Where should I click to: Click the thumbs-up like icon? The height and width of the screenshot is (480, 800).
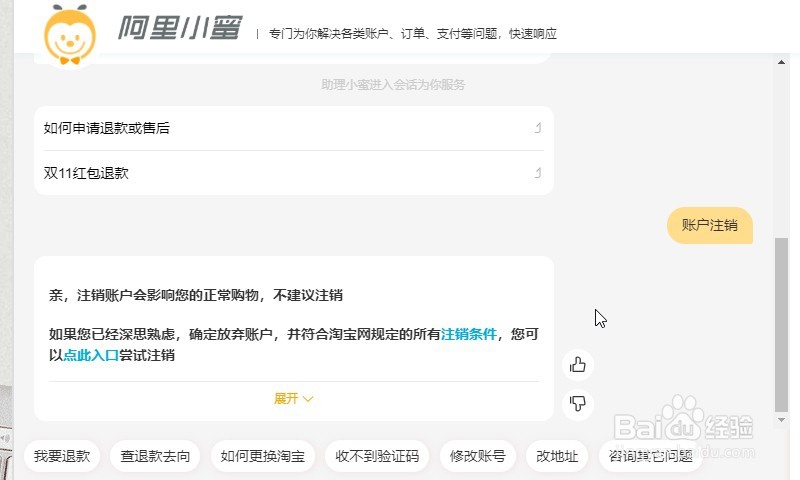pyautogui.click(x=578, y=365)
